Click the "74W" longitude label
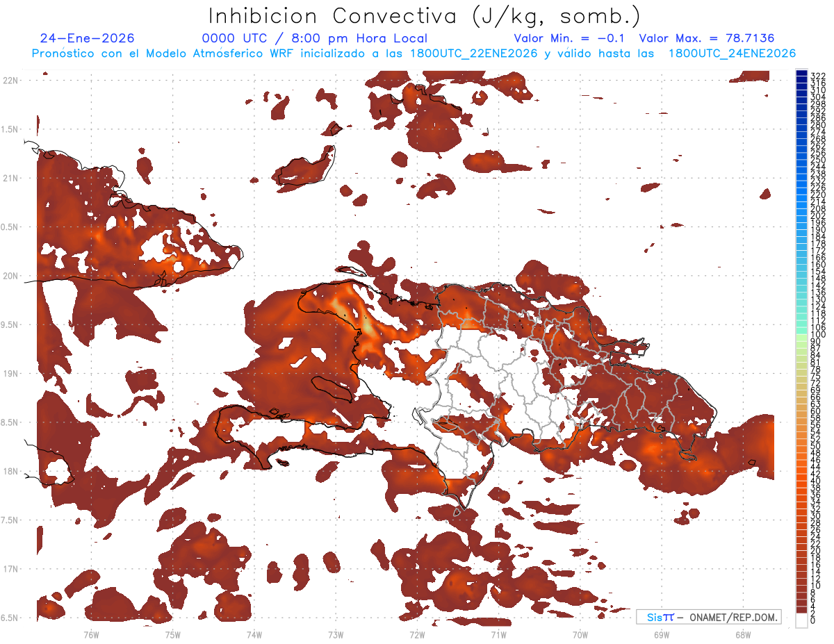 [254, 634]
